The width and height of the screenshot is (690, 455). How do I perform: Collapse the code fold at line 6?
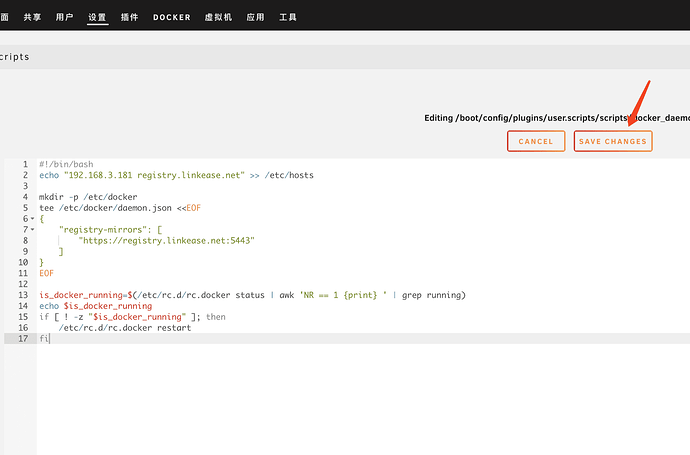pos(33,218)
